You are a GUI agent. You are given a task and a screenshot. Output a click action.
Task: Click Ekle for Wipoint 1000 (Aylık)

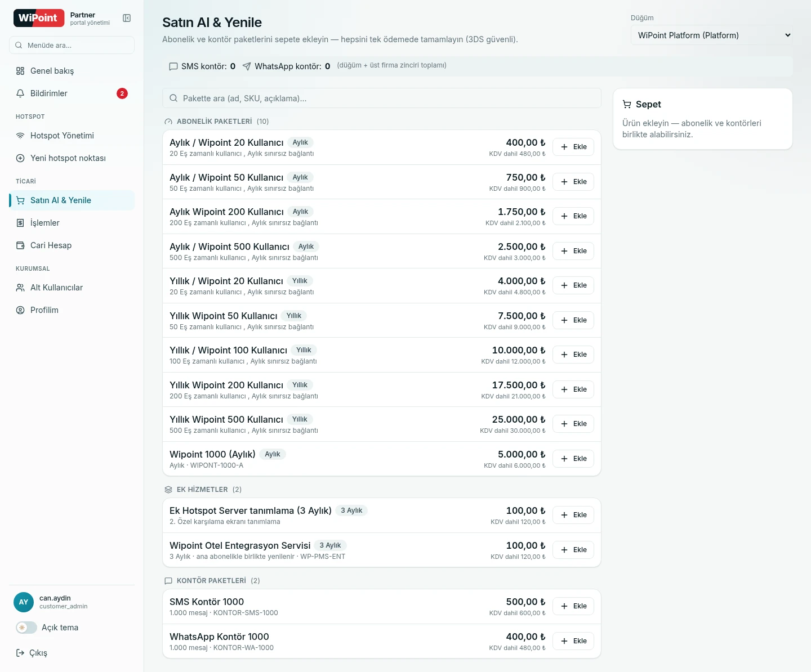point(573,459)
